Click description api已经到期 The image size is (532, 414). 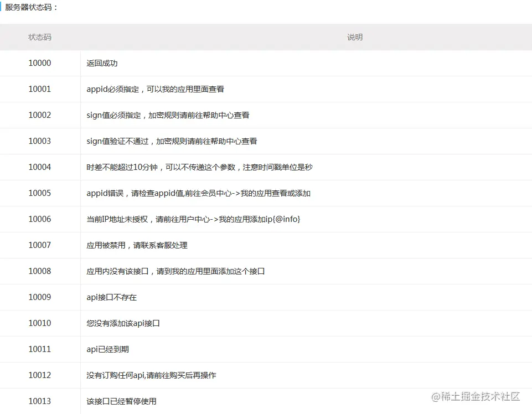click(107, 349)
